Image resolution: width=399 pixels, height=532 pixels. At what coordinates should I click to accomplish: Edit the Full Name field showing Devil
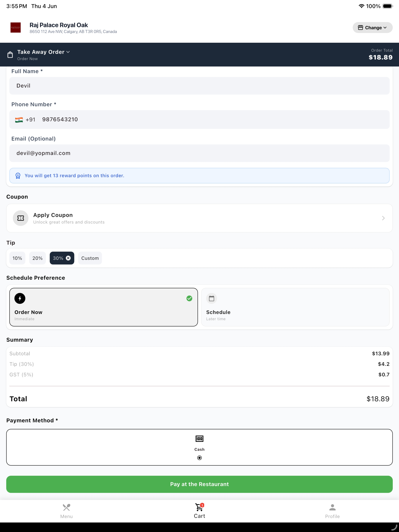click(x=199, y=86)
